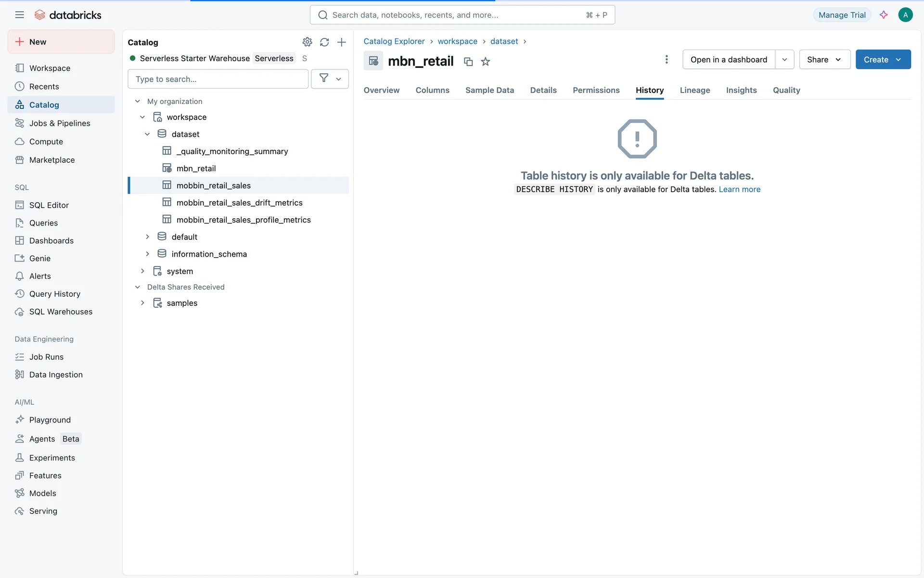
Task: Copy the mbn_retail table name
Action: (x=468, y=62)
